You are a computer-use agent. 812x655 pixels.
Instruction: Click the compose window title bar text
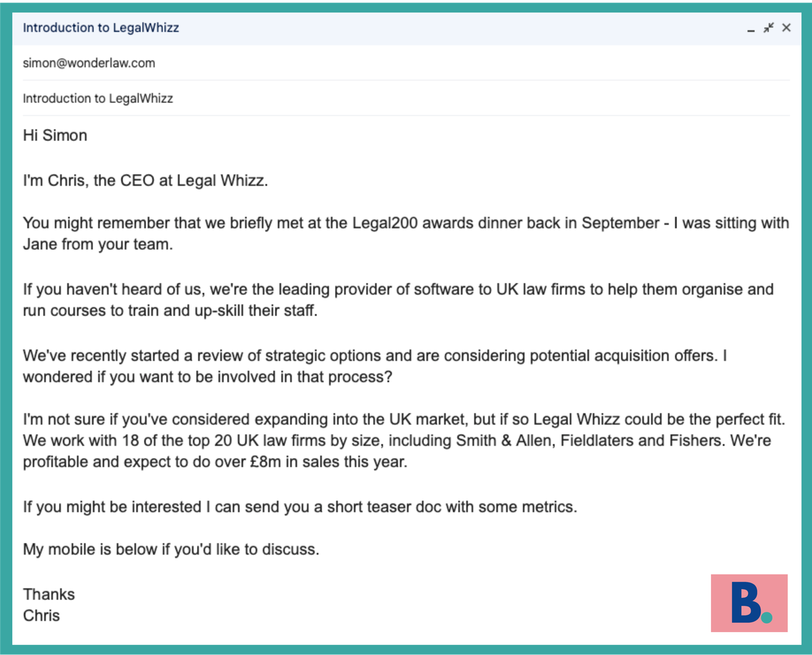[x=101, y=27]
